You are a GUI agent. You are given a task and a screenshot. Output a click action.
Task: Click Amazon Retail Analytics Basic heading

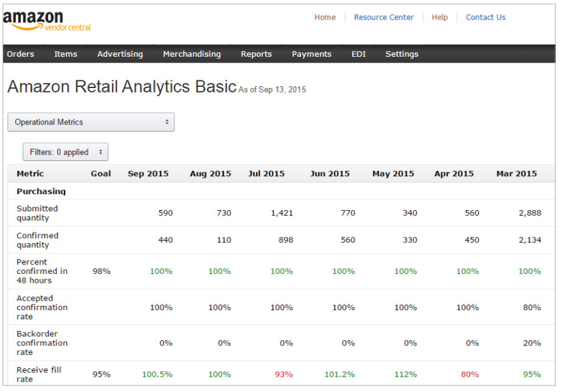(122, 87)
